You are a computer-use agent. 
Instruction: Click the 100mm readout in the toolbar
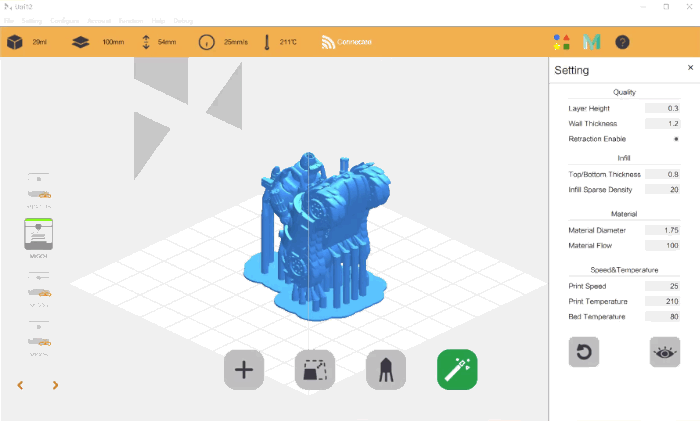[113, 42]
